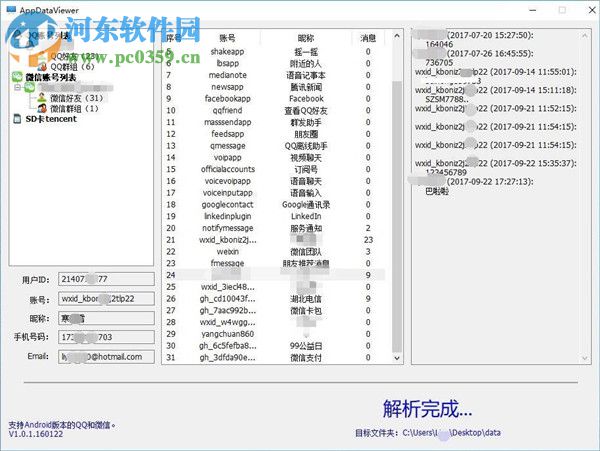Select the facebookapp row
The height and width of the screenshot is (451, 600).
click(274, 98)
